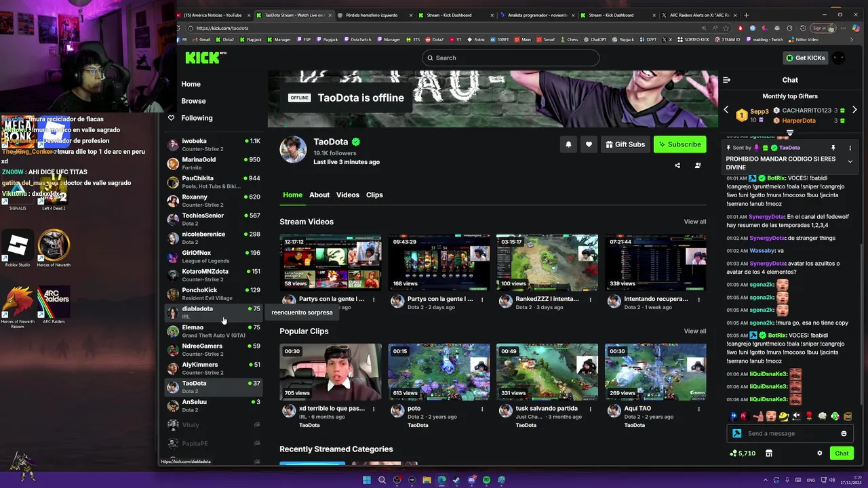
Task: View all Stream Videos
Action: point(694,222)
